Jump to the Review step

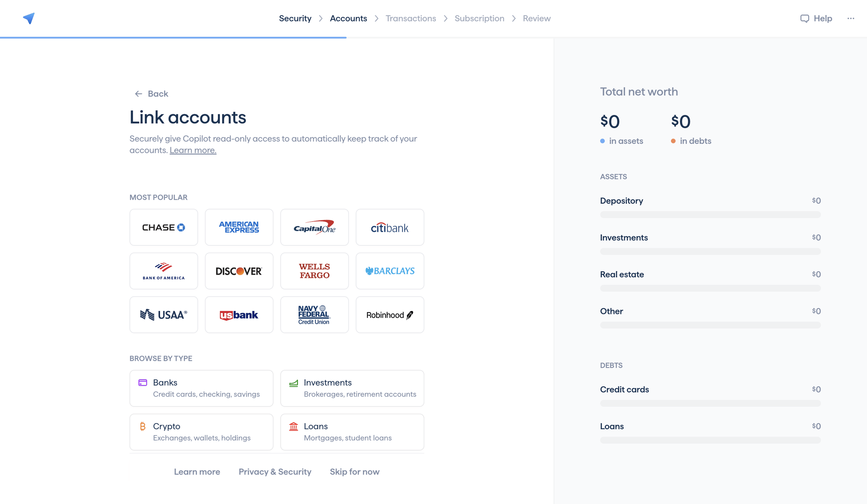point(536,18)
